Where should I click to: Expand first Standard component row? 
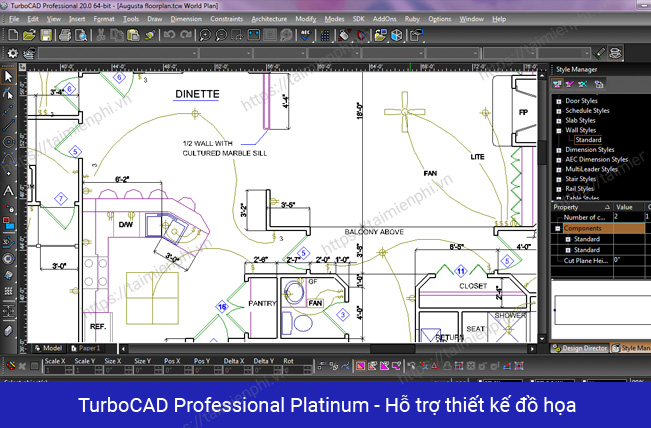568,239
